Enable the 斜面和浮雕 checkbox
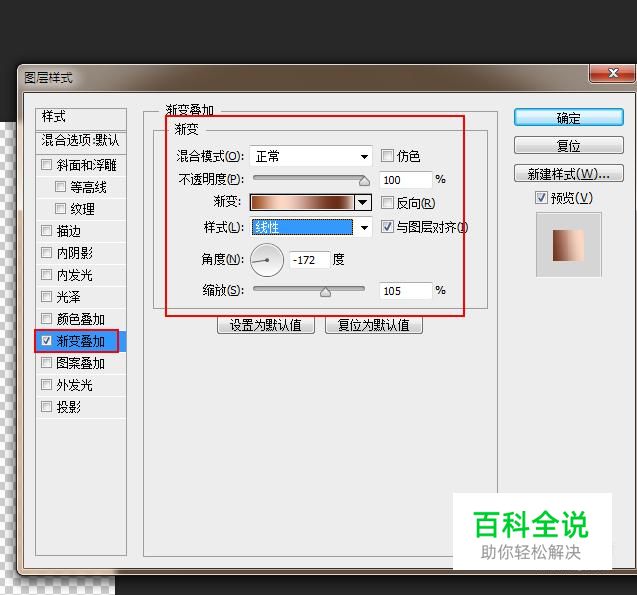 [46, 165]
